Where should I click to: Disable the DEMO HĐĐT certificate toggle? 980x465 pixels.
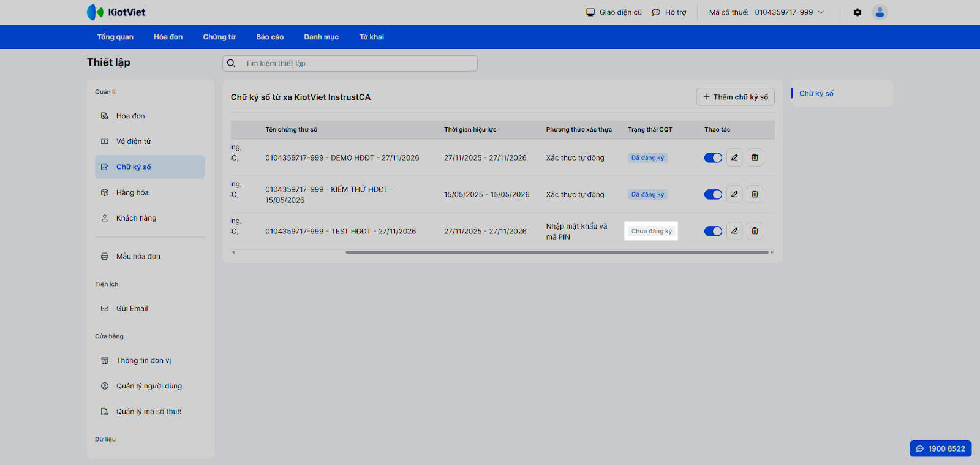click(713, 157)
